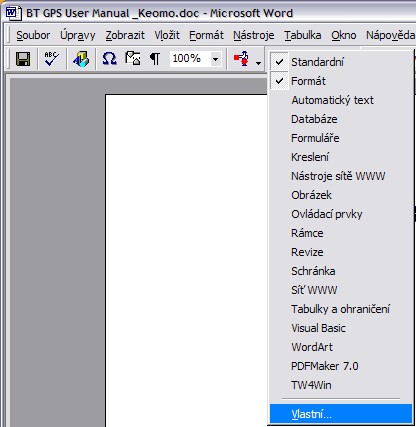Click the Omega symbol insert icon
This screenshot has height=427, width=416.
click(109, 59)
